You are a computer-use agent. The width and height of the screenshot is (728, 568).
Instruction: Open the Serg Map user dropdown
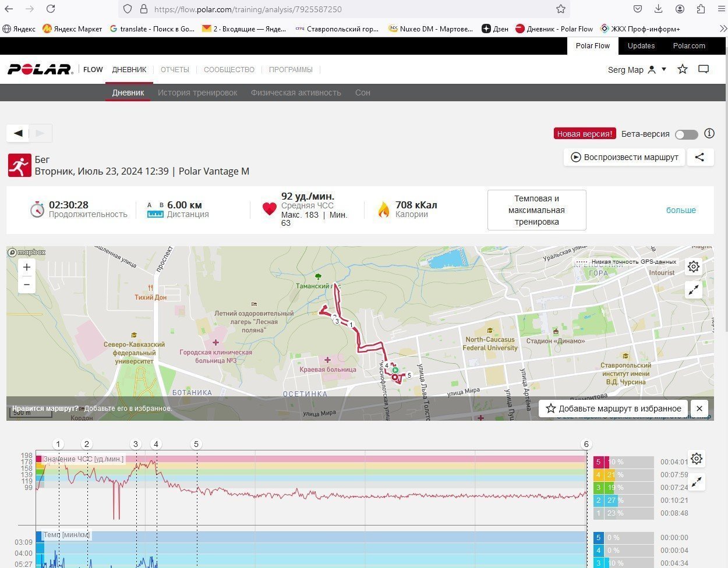click(637, 70)
